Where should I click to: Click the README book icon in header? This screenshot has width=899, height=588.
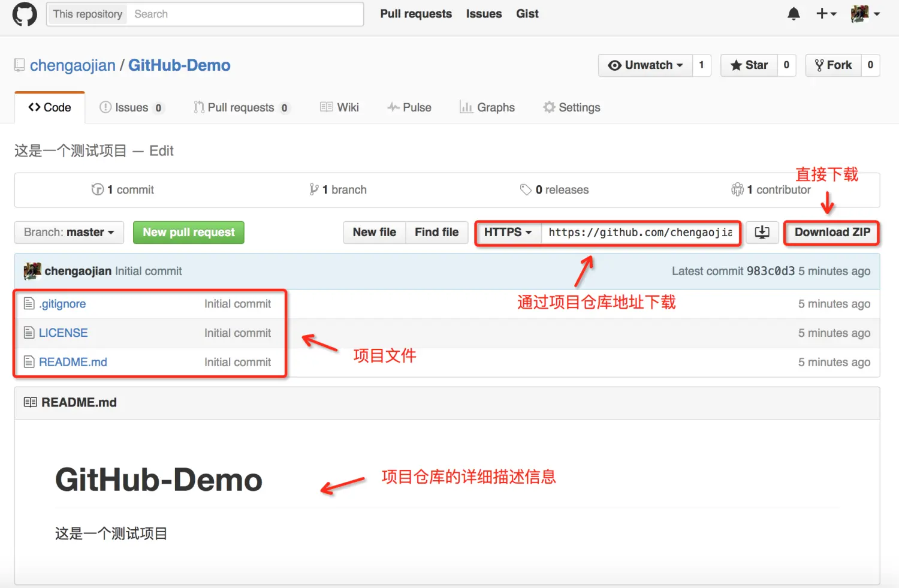click(31, 402)
